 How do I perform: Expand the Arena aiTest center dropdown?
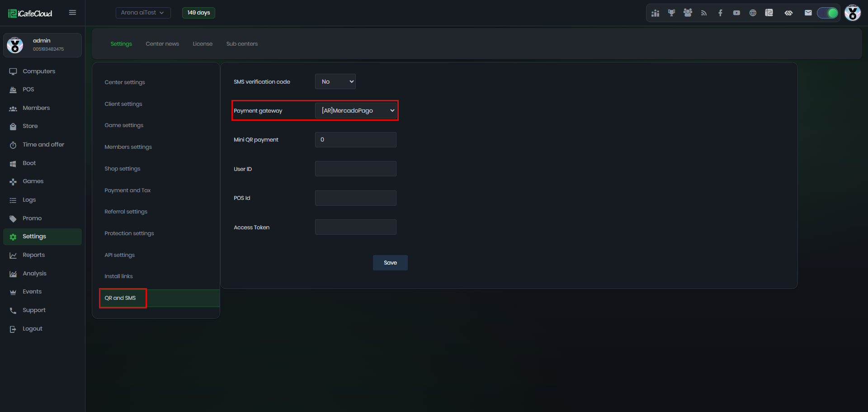pos(143,13)
